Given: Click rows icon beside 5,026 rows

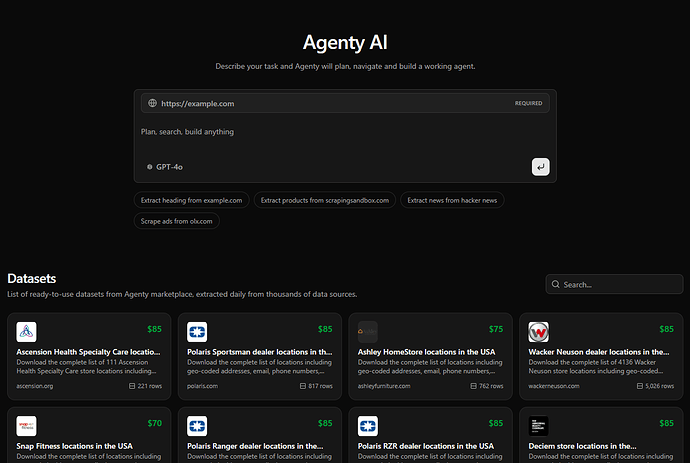Looking at the screenshot, I should (x=640, y=386).
